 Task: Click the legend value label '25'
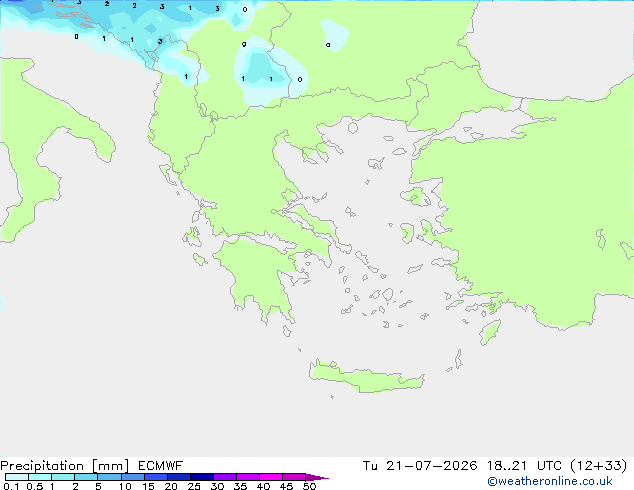tap(194, 486)
